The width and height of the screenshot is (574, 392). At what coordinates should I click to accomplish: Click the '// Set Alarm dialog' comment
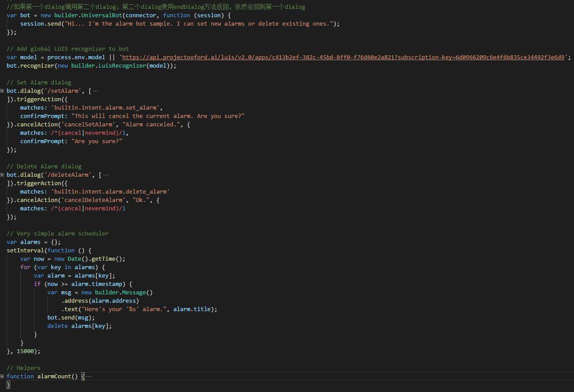click(39, 83)
